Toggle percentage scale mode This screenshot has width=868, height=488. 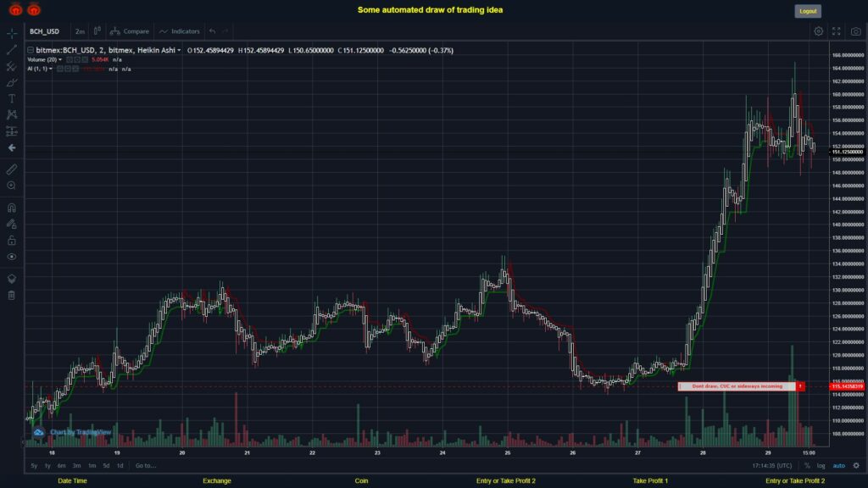point(807,466)
